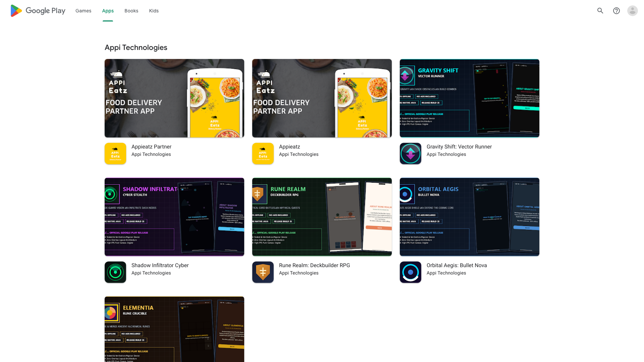
Task: Switch to the Kids tab
Action: 154,11
